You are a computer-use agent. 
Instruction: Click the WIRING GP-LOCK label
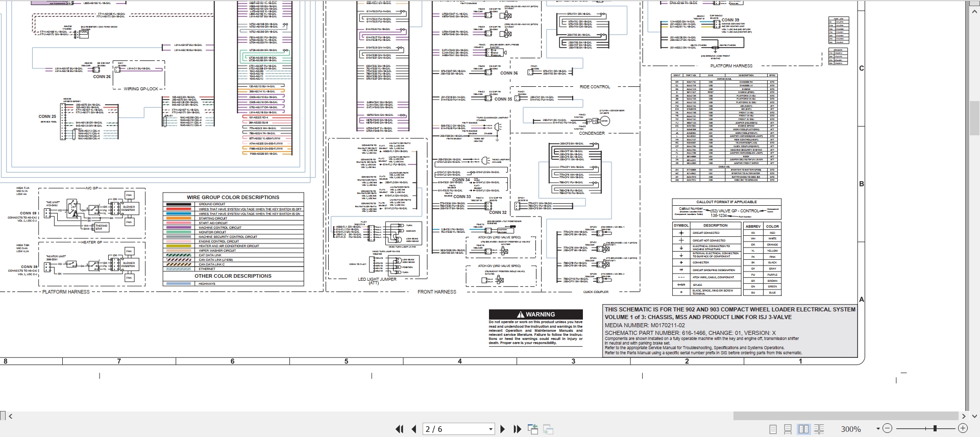tap(141, 89)
